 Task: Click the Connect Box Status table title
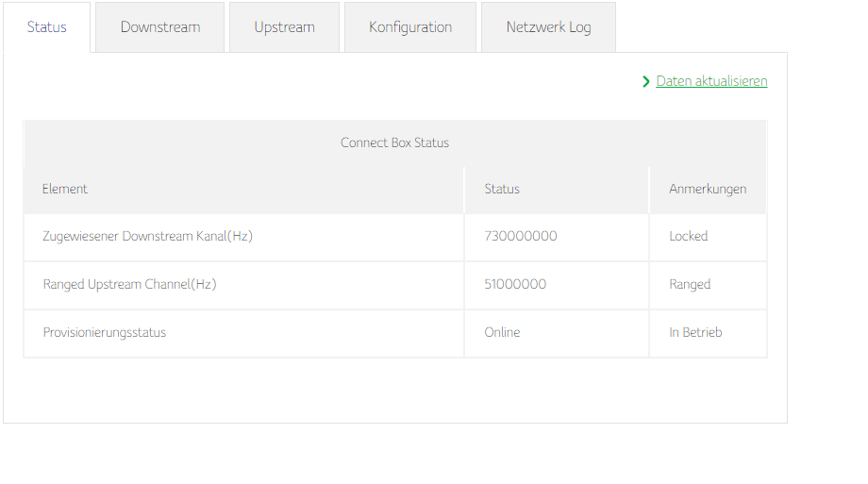click(x=394, y=143)
